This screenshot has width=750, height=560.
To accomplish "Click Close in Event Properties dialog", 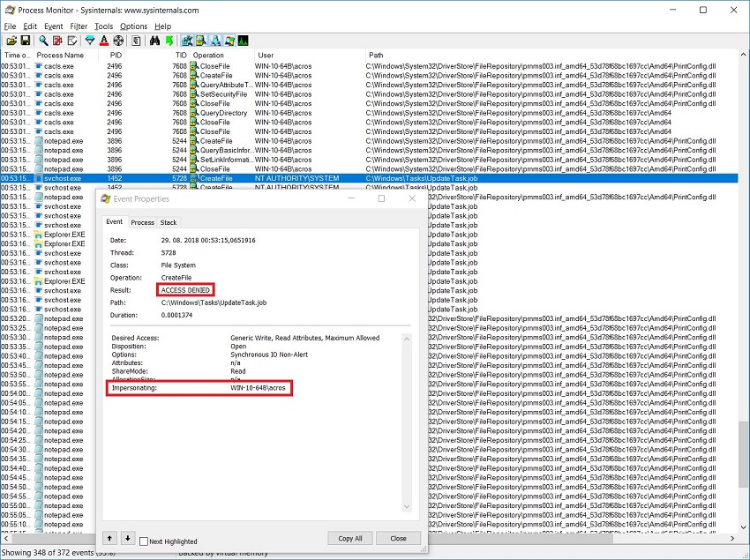I will [x=398, y=538].
